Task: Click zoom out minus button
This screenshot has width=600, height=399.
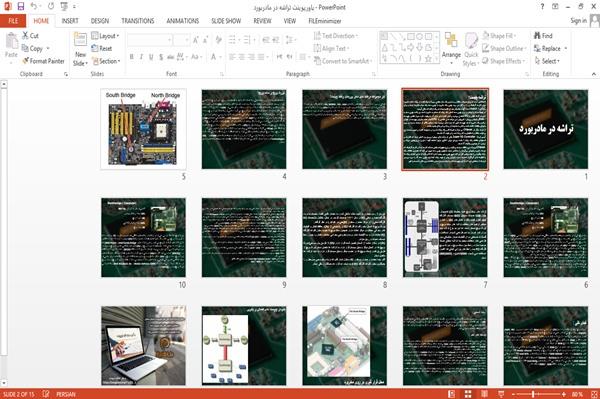Action: [x=514, y=394]
